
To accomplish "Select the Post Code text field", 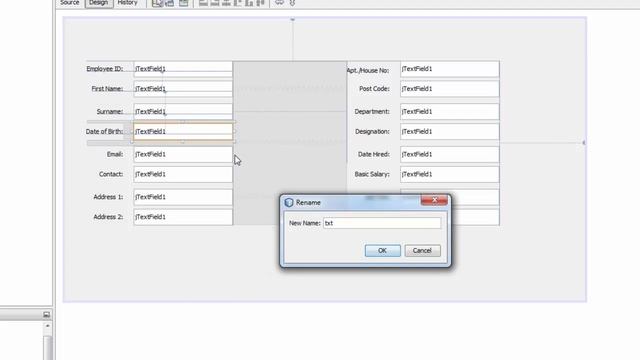I will pos(449,89).
